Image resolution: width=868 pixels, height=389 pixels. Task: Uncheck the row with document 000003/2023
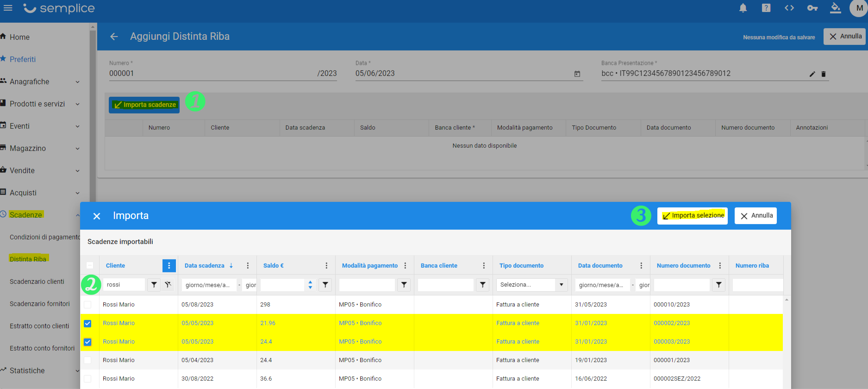pos(87,342)
